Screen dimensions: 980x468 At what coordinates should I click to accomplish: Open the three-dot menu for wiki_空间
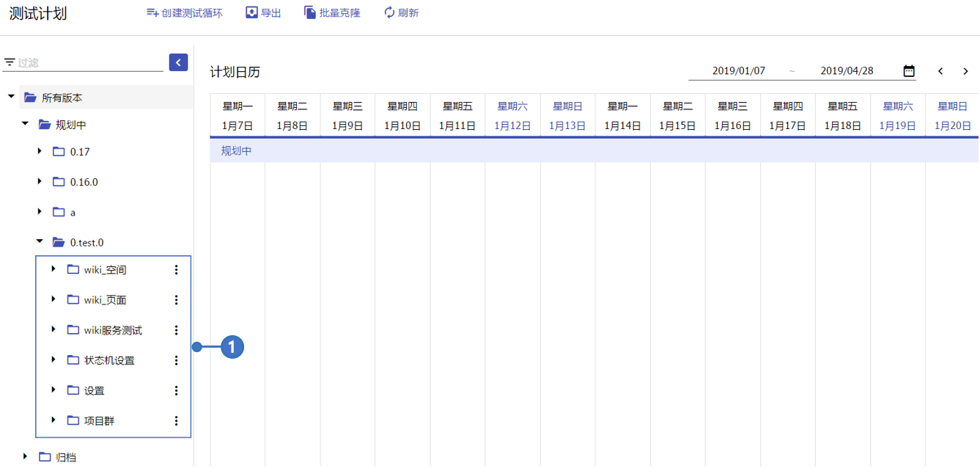tap(176, 270)
